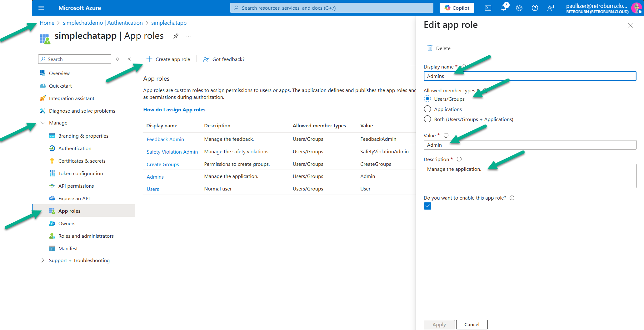Click the Apply button
Image resolution: width=644 pixels, height=330 pixels.
point(439,324)
